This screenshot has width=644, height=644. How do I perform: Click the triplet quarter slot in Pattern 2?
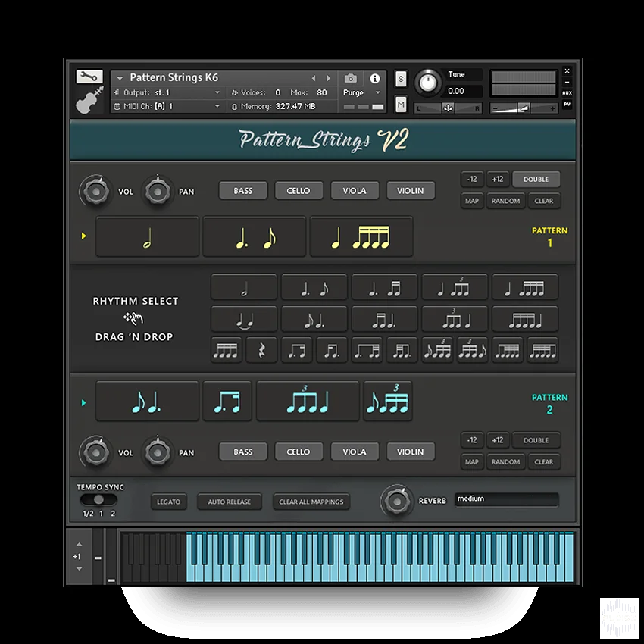[x=308, y=402]
